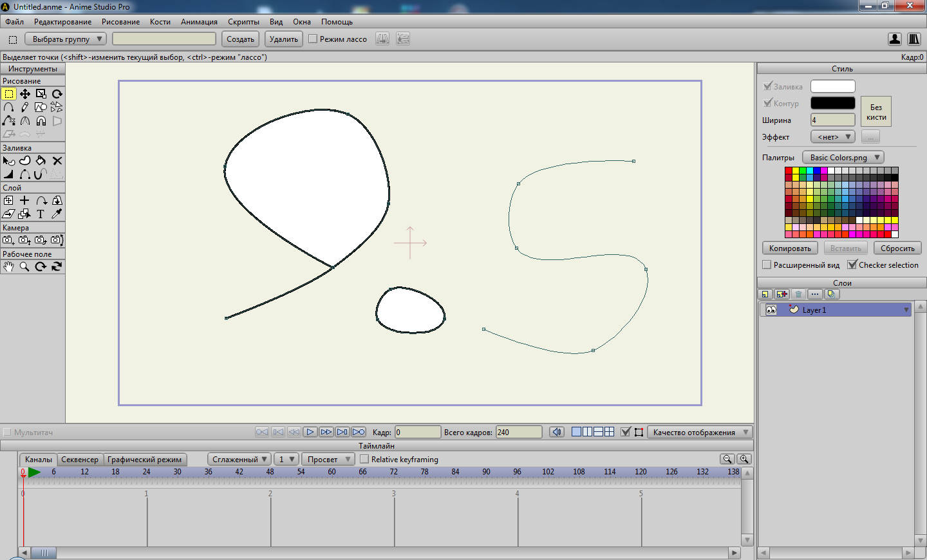The image size is (927, 560).
Task: Duplicate layer using the Layers panel icon
Action: (831, 294)
